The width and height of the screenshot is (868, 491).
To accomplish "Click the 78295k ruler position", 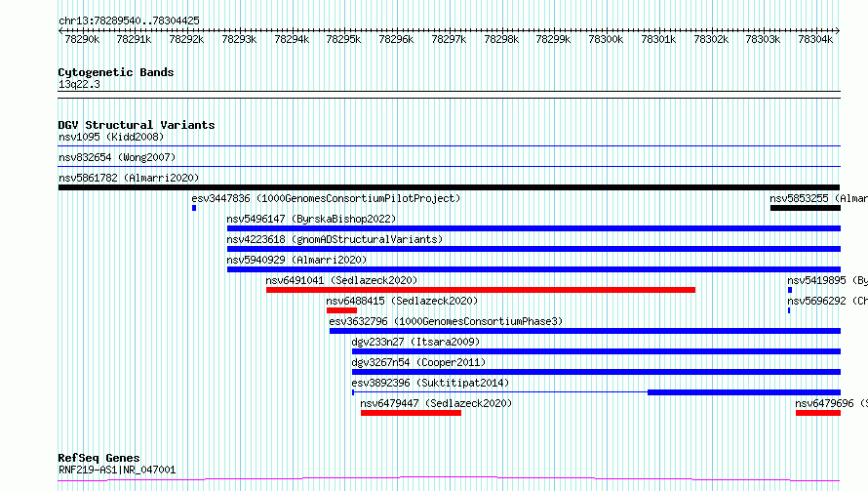I will coord(343,39).
